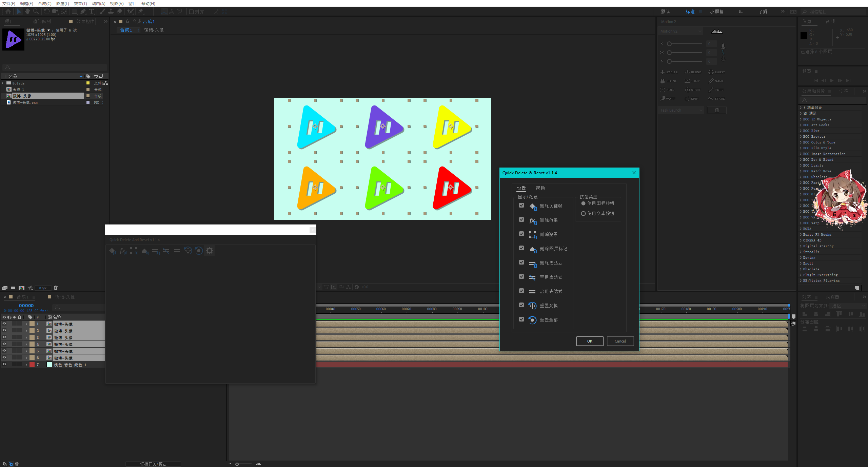Switch to the 帮助 tab in Quick Delete dialog
The width and height of the screenshot is (868, 467).
[540, 188]
